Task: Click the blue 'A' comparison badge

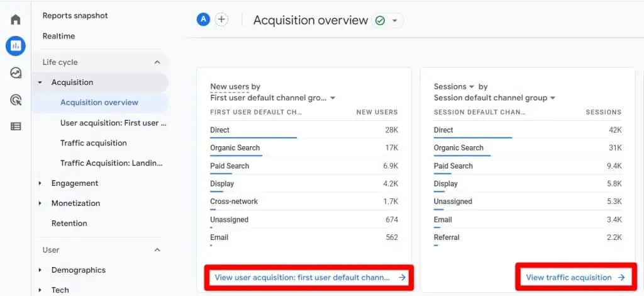Action: click(x=203, y=20)
